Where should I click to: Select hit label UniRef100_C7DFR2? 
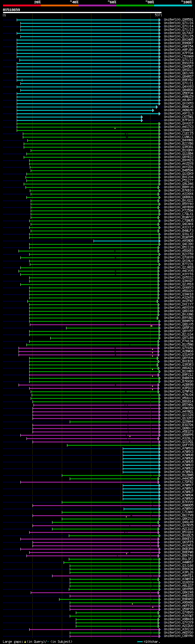pos(179,482)
